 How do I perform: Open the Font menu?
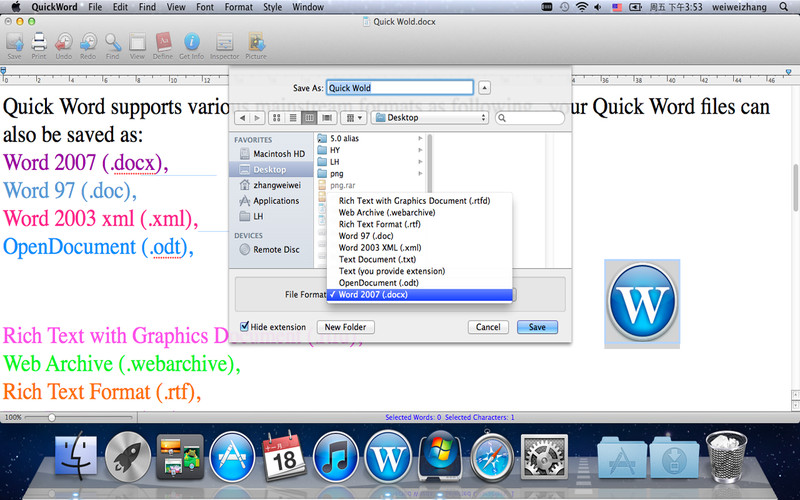(205, 7)
